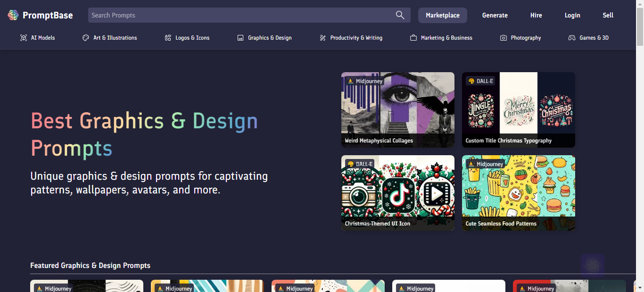This screenshot has width=644, height=292.
Task: Select the AI Models category
Action: [x=38, y=38]
